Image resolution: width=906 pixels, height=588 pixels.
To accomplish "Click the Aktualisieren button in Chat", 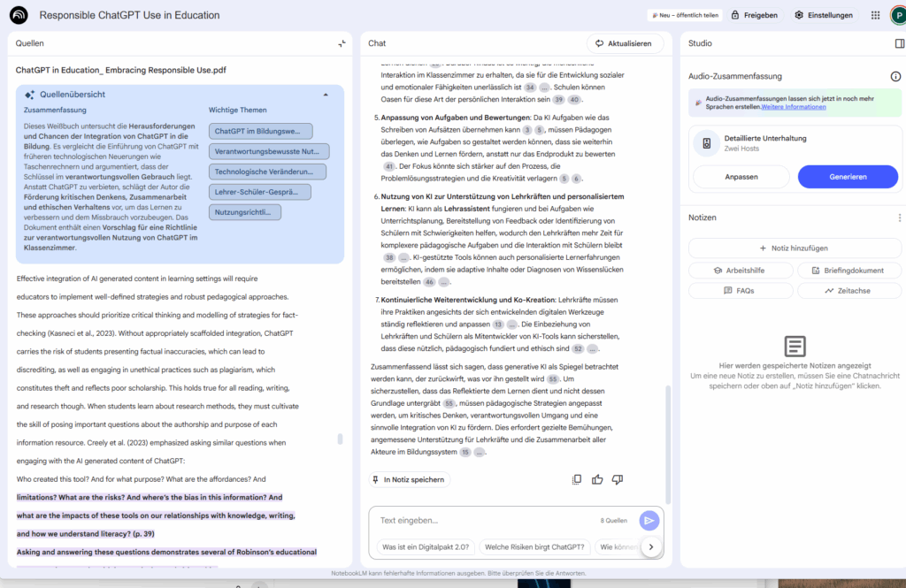I will coord(624,43).
